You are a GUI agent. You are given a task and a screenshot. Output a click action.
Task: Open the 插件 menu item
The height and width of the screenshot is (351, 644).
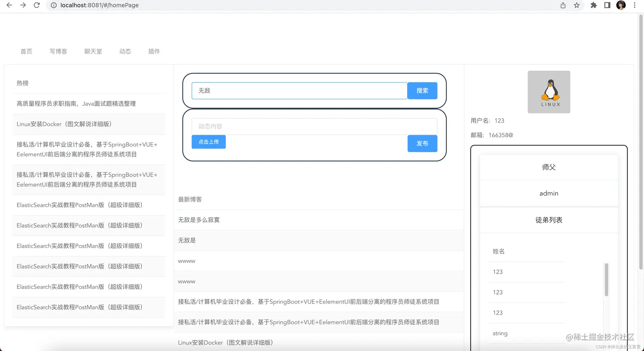coord(154,51)
